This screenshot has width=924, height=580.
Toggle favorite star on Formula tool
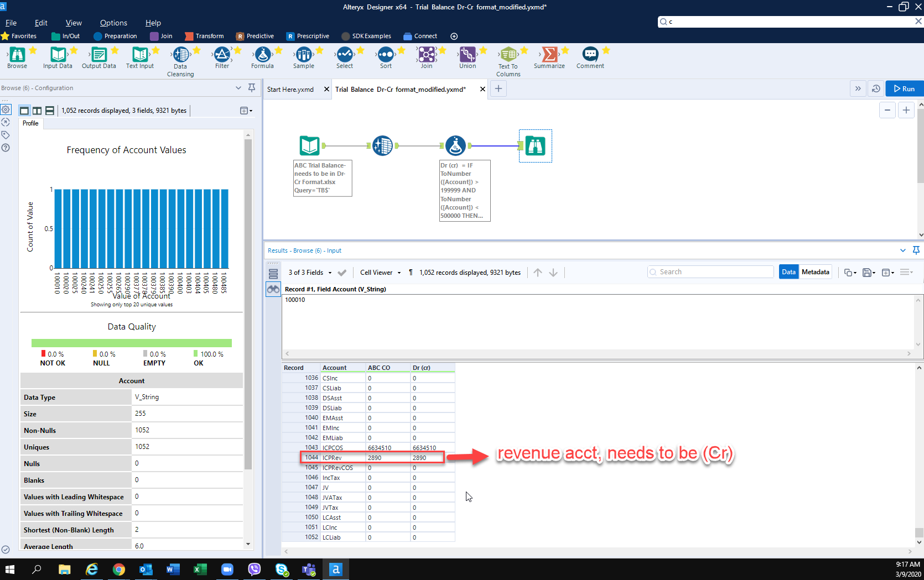pos(279,50)
